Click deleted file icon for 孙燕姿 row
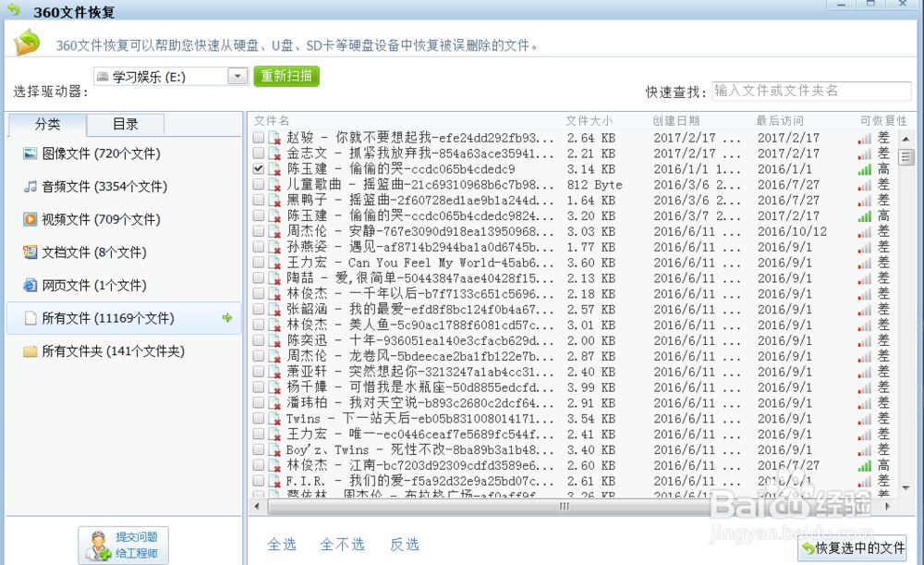 (274, 247)
